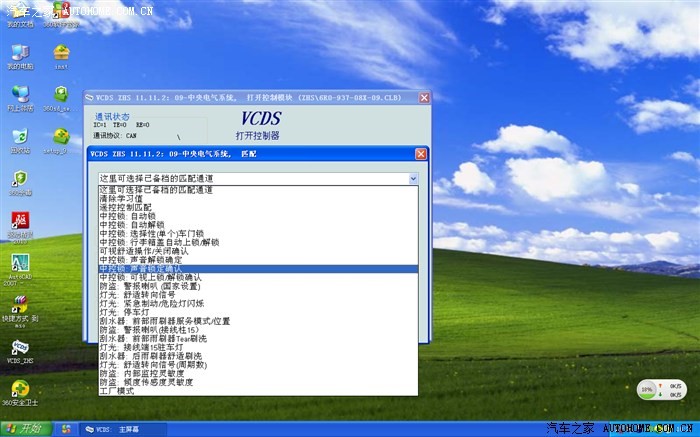Screen dimensions: 700x437
Task: Select 中控锁: 选择性(单个)车门锁 option
Action: [x=258, y=233]
